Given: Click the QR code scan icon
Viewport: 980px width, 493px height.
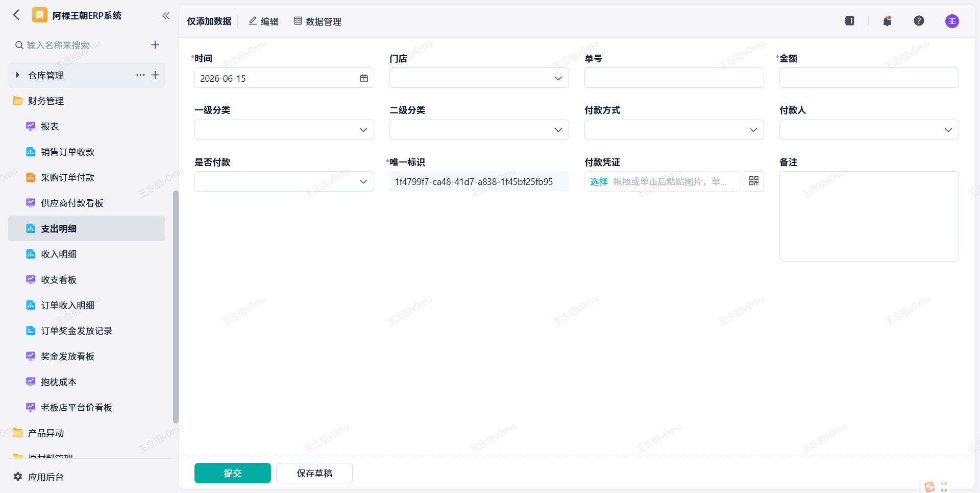Looking at the screenshot, I should coord(754,181).
